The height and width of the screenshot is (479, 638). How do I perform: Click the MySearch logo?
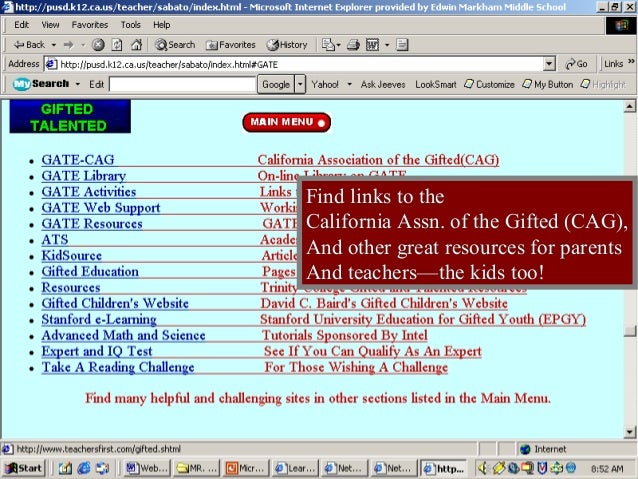pyautogui.click(x=41, y=84)
